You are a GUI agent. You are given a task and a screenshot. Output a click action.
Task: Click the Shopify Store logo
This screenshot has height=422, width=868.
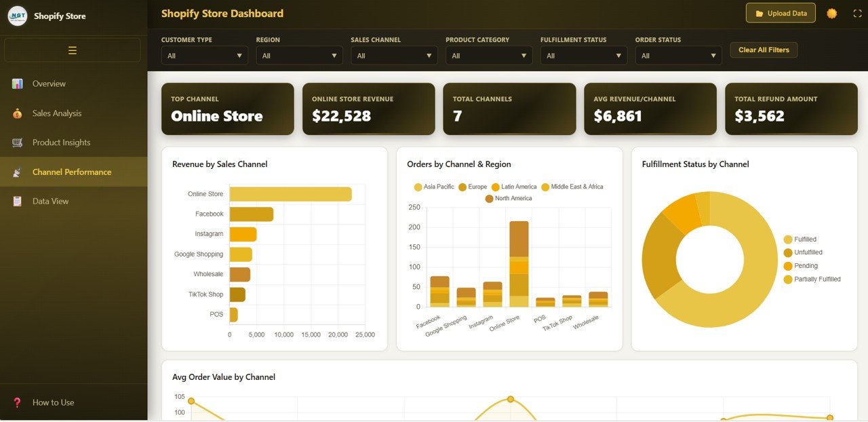click(x=19, y=16)
